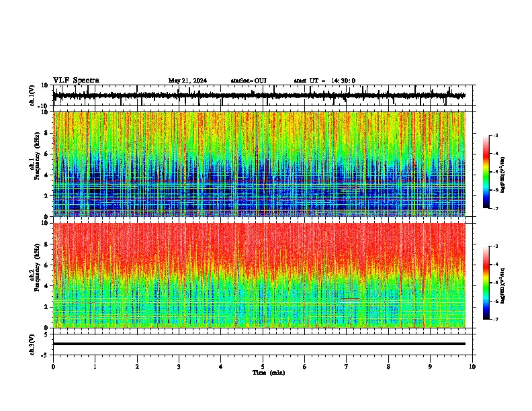Viewport: 532px width, 411px height.
Task: Click the "4" kHz tick on ch.1 frequency axis
Action: click(x=46, y=175)
